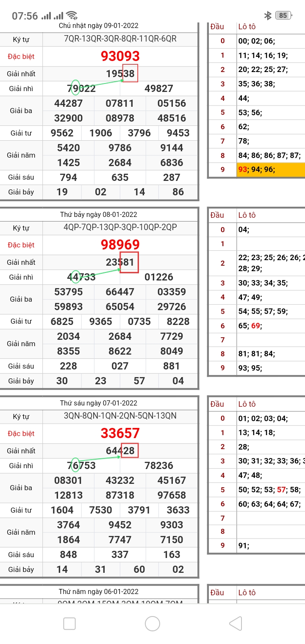This screenshot has height=644, width=305.
Task: Select the header Thứ sáu ngày 07-01-2022
Action: 98,403
